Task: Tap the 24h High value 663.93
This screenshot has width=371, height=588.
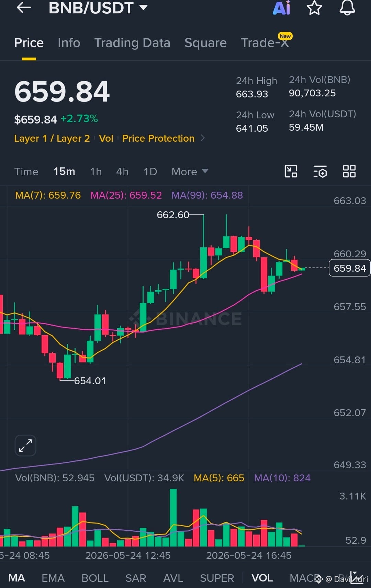Action: (x=252, y=94)
